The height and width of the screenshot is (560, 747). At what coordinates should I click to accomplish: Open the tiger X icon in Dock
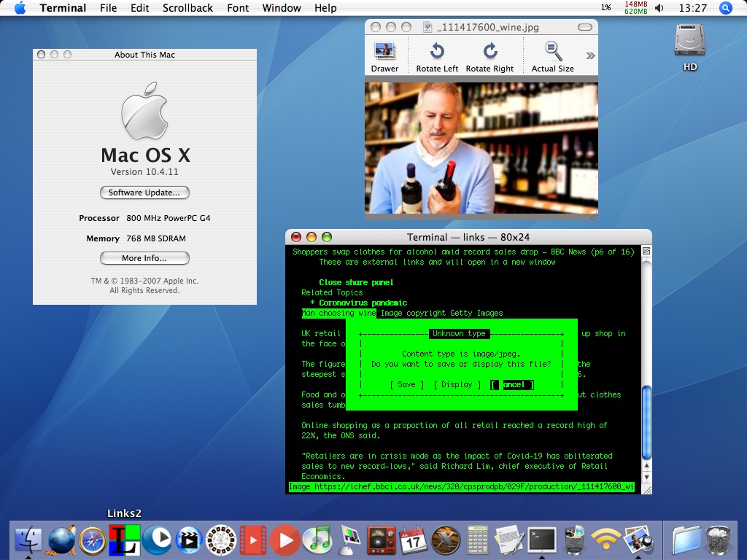click(x=446, y=540)
